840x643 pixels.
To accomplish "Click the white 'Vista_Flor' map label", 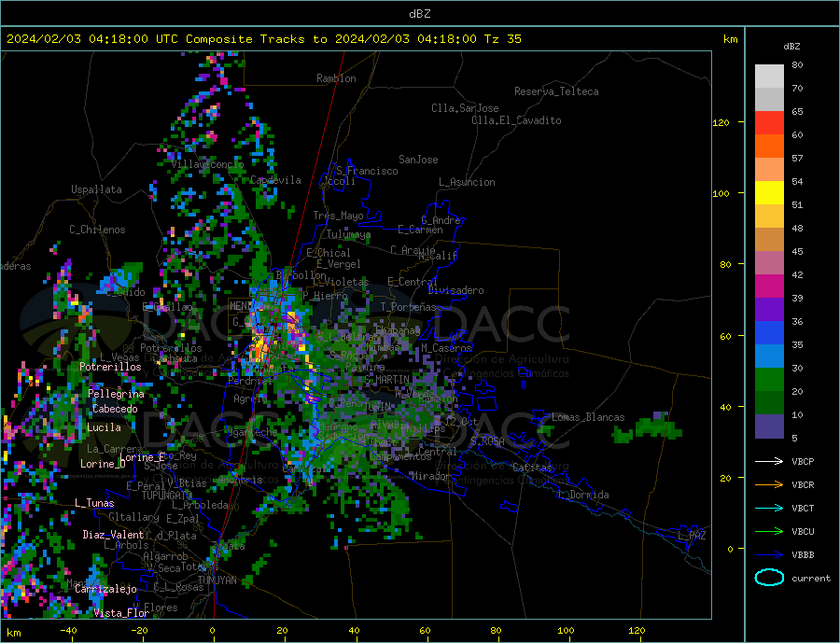I will 121,613.
